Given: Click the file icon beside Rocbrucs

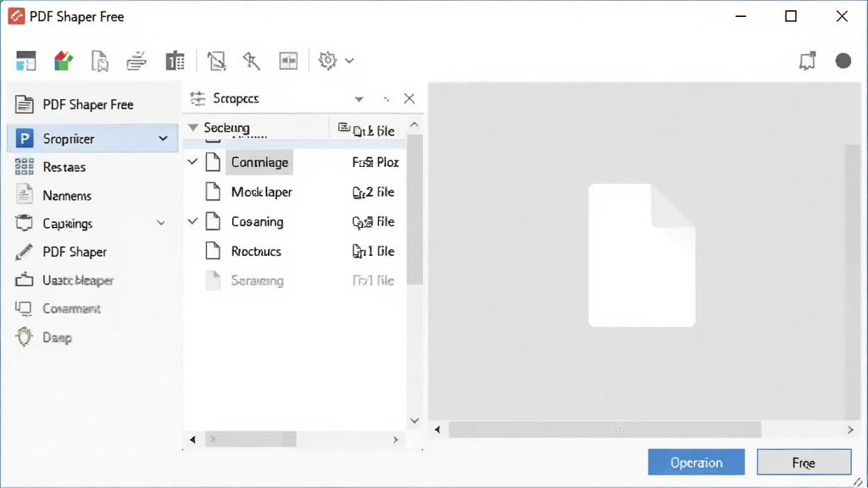Looking at the screenshot, I should click(213, 251).
